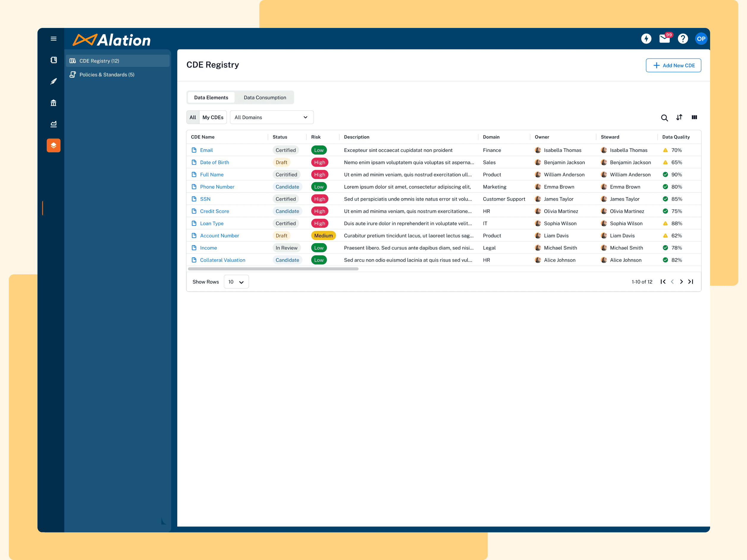The image size is (747, 560).
Task: Open the hamburger menu in the sidebar
Action: [x=53, y=38]
